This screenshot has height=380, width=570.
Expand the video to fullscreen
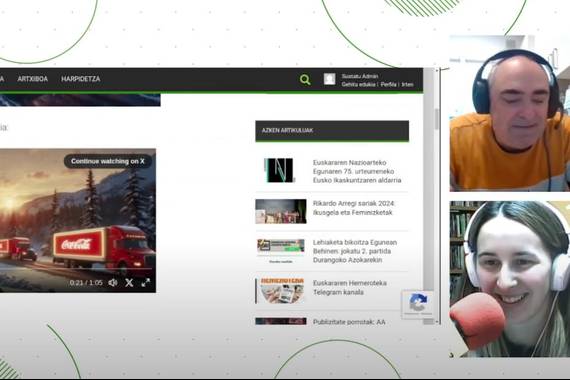tap(146, 283)
